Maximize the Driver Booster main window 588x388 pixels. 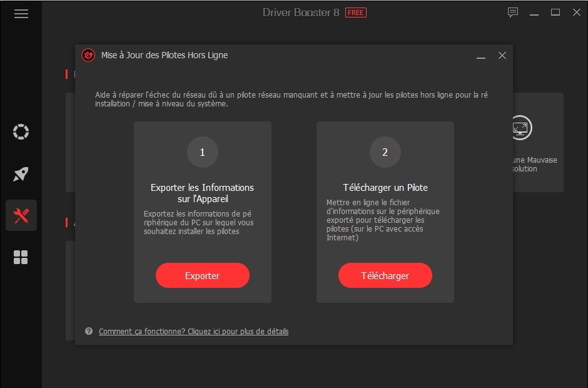[555, 13]
